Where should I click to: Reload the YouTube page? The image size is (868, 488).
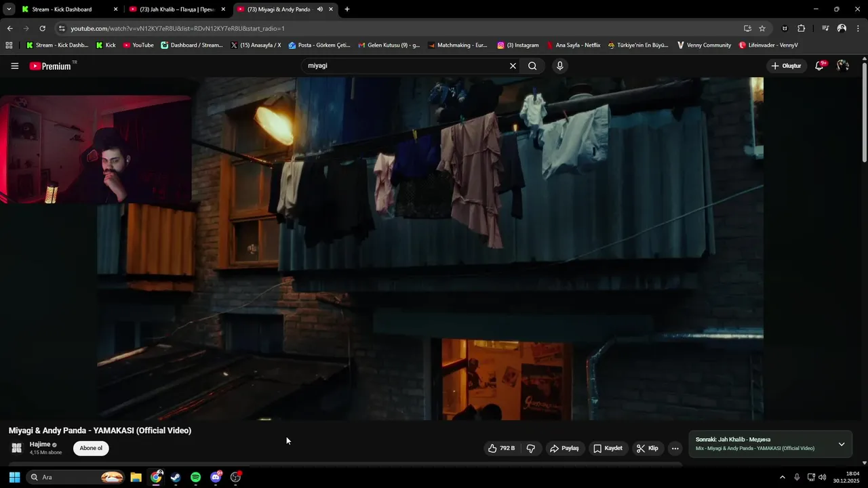point(42,28)
